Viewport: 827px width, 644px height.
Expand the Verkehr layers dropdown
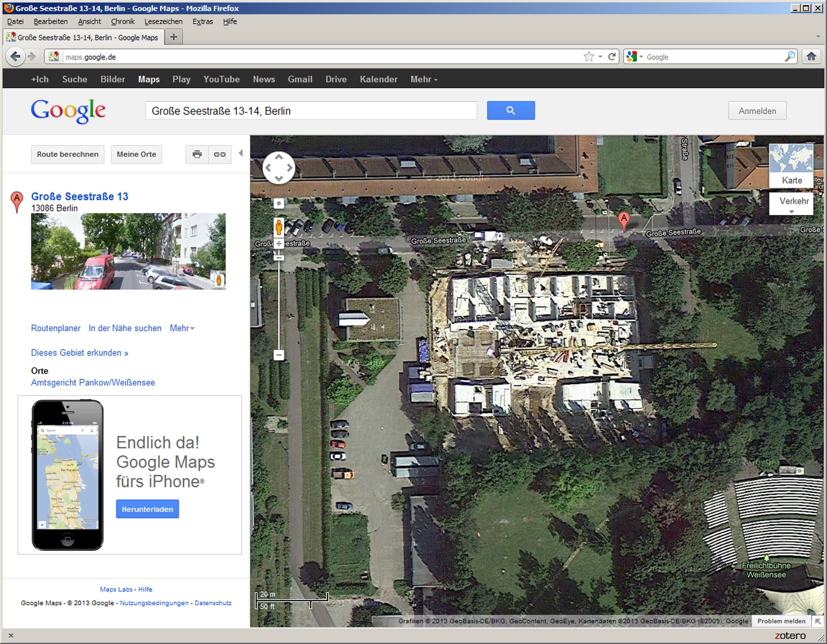(x=791, y=203)
